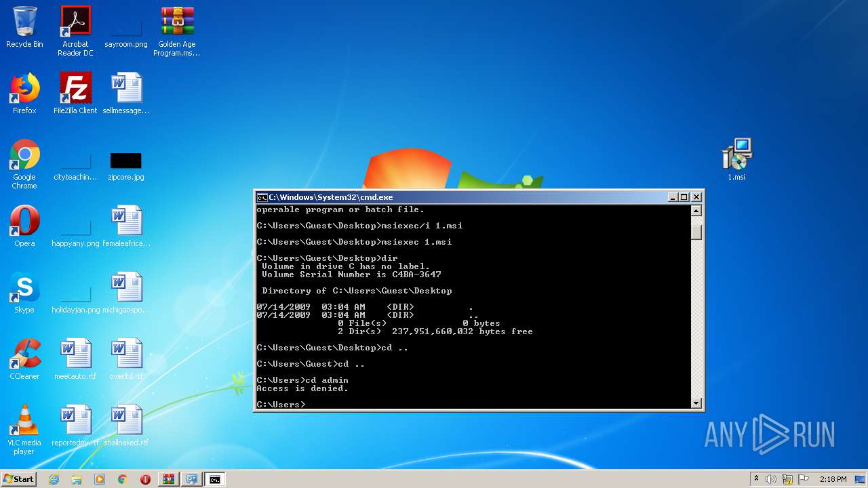Click the Start button
Image resolution: width=868 pixels, height=488 pixels.
(x=18, y=479)
